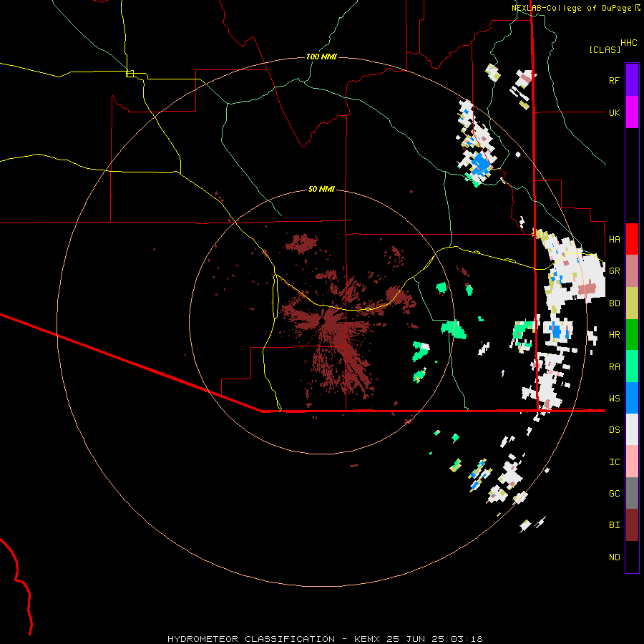
Task: Click the ND black legend swatch
Action: point(632,557)
